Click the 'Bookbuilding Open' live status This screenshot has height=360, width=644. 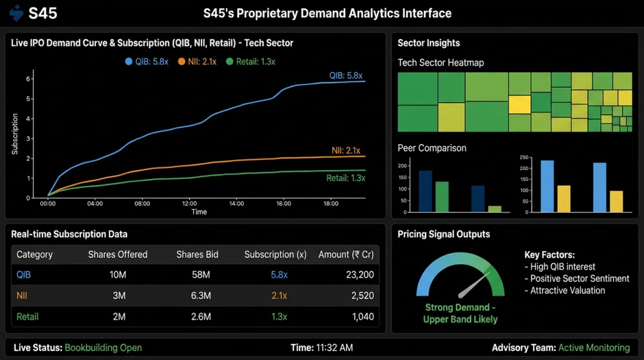[103, 348]
